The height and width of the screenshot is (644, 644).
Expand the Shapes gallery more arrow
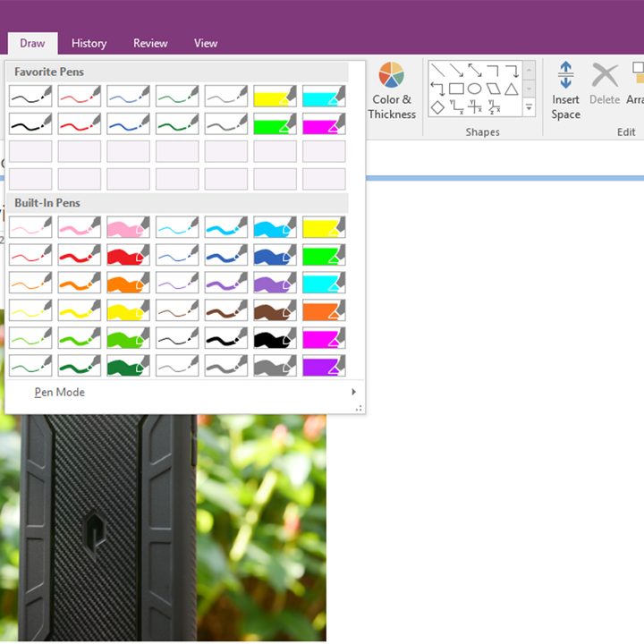(x=529, y=108)
